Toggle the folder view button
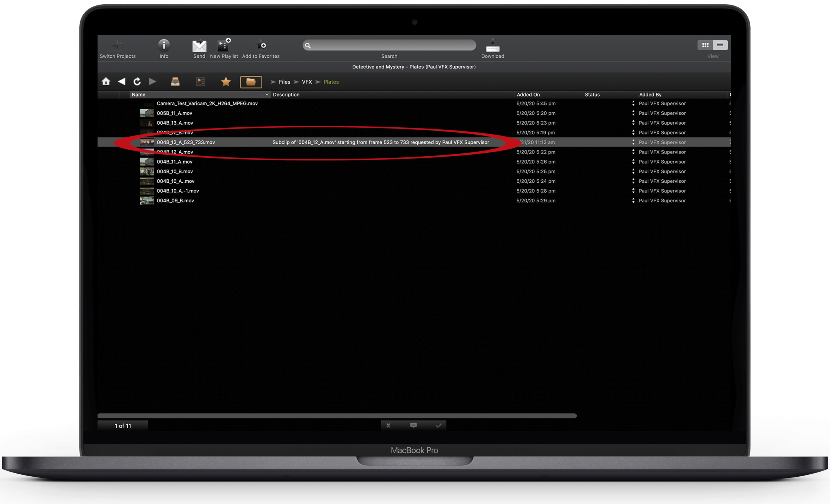830x504 pixels. click(x=251, y=82)
